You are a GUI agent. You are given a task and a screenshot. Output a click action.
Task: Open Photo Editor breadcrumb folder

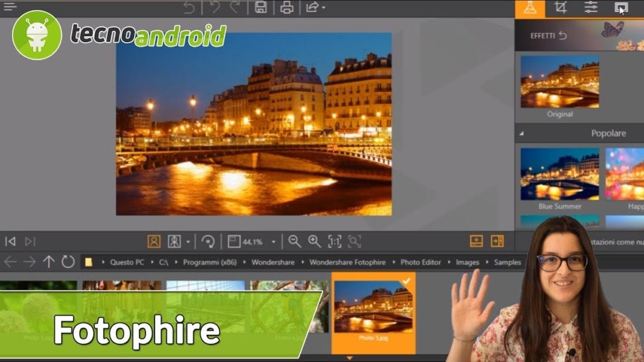click(420, 262)
